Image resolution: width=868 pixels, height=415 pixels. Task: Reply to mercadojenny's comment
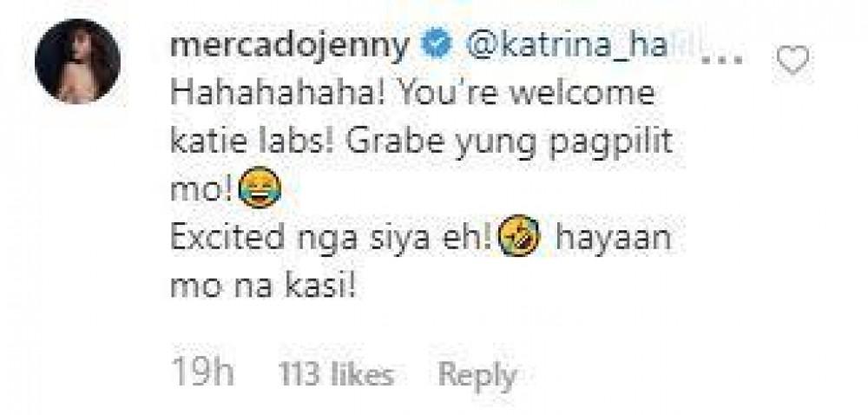coord(477,376)
